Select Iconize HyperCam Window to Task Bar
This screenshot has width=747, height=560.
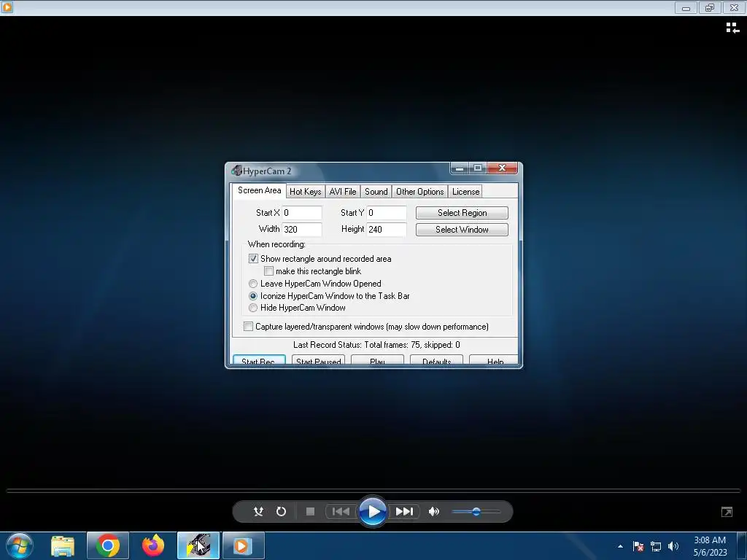click(x=253, y=296)
